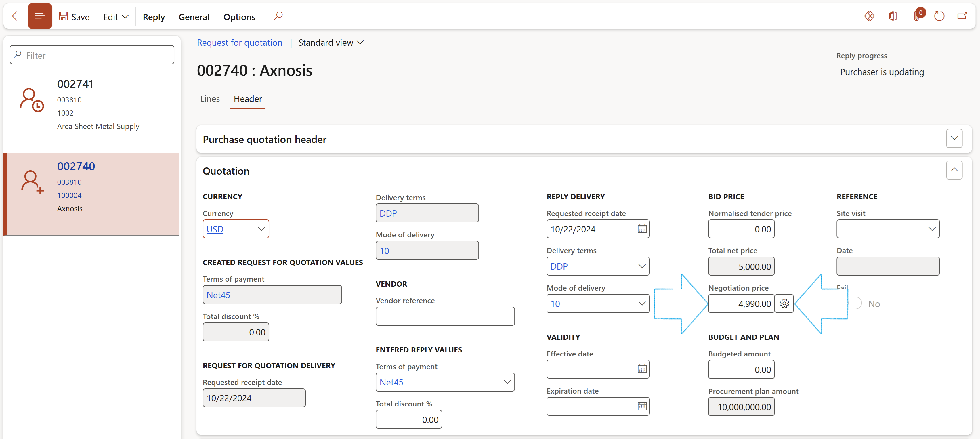Click the read-only Delivery terms DDP field
Screen dimensions: 980x439
(427, 213)
